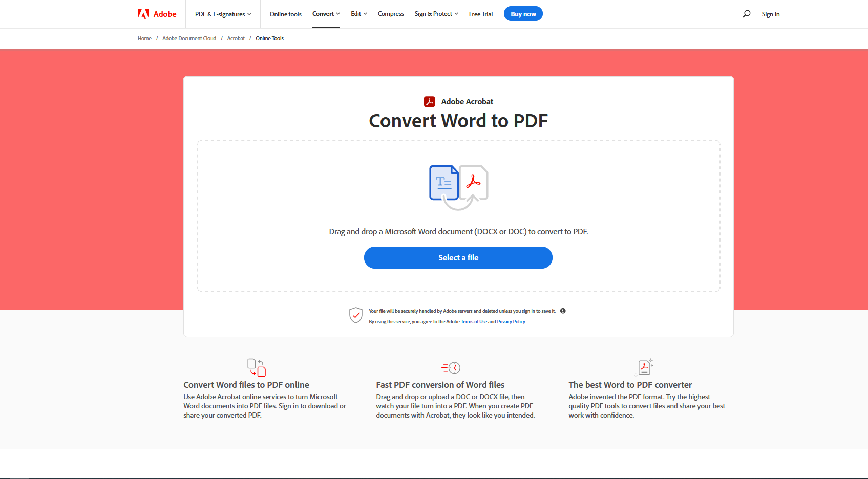Click 'Convert Word files to PDF online' heading

[246, 385]
